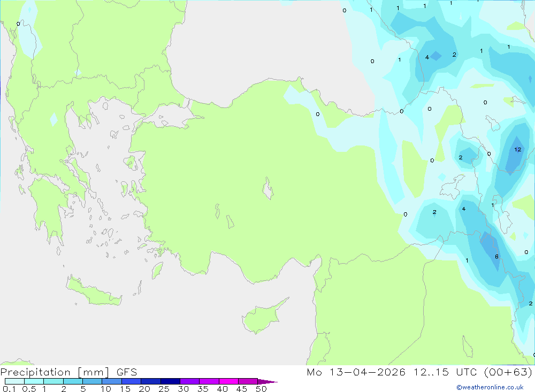
Task: Click the 0.5–1 mm legend color swatch
Action: tap(34, 381)
